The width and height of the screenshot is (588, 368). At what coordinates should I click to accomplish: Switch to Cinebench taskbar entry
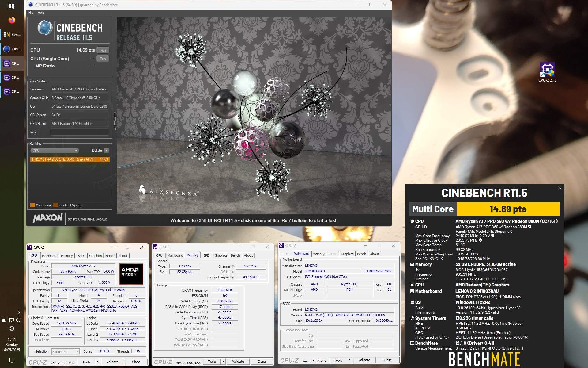pos(12,49)
